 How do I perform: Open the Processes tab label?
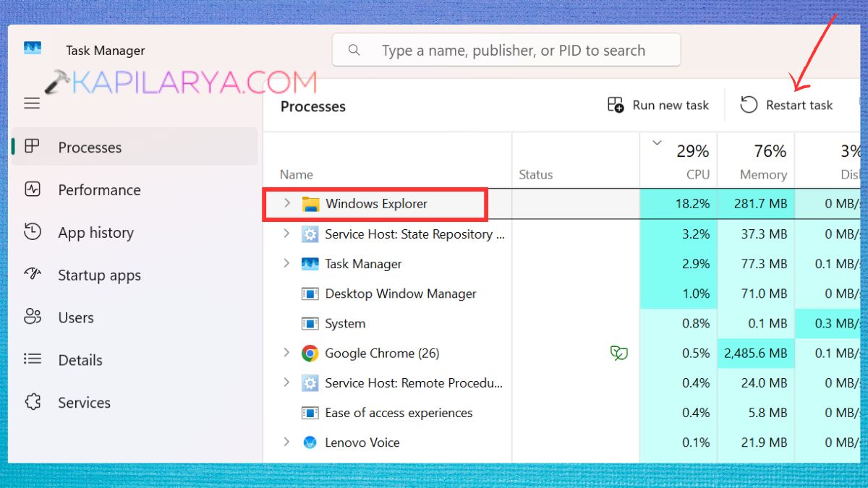point(90,147)
